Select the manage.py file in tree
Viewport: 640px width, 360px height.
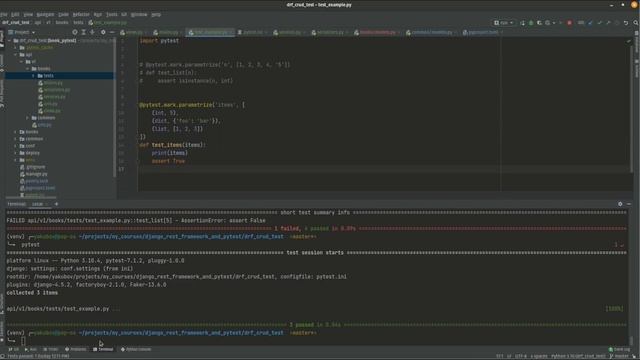pyautogui.click(x=33, y=174)
